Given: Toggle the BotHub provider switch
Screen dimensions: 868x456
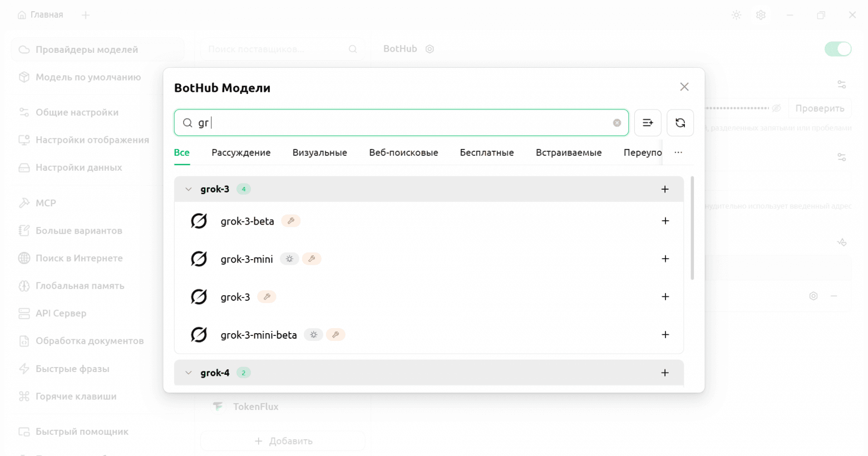Looking at the screenshot, I should tap(837, 49).
